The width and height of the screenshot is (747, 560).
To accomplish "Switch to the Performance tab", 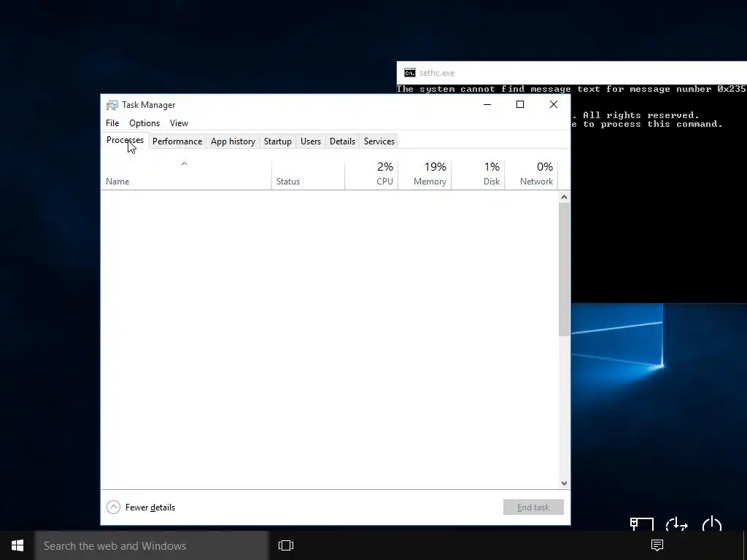I will 177,141.
